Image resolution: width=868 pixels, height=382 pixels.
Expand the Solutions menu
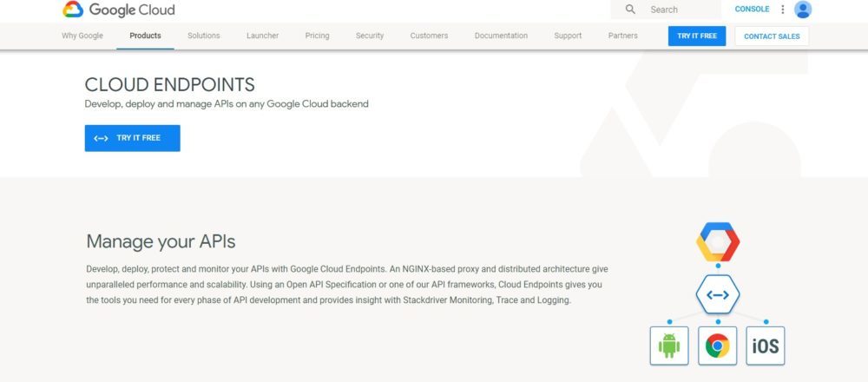click(x=204, y=36)
